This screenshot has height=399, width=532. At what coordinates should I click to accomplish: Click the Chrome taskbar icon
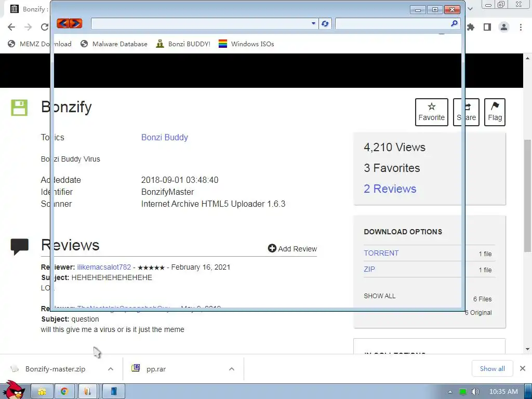[64, 392]
